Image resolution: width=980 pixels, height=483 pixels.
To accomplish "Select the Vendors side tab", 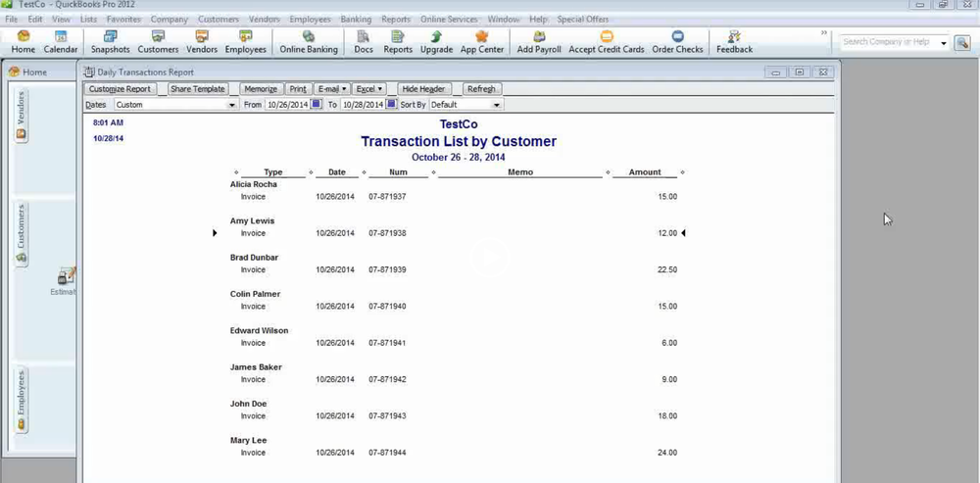I will click(x=22, y=117).
